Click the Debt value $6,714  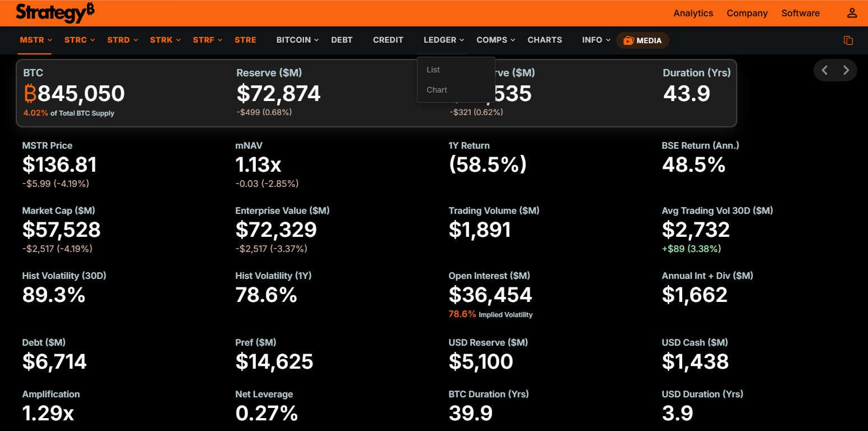pos(54,361)
